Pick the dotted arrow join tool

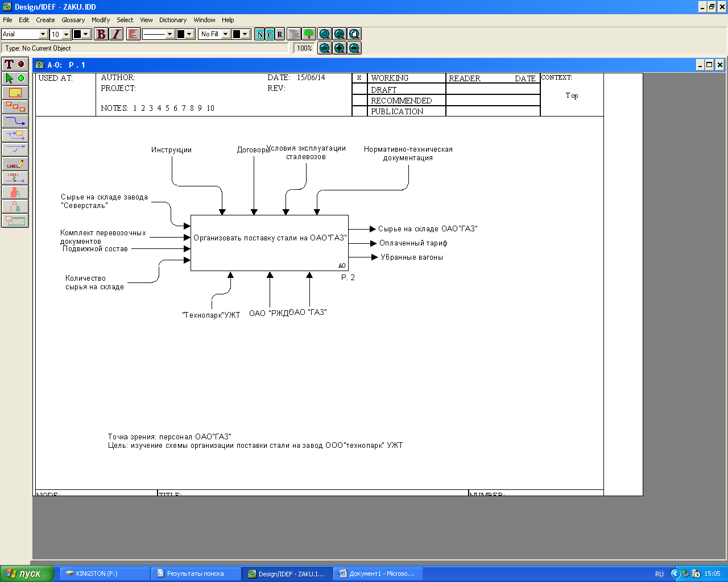point(15,149)
